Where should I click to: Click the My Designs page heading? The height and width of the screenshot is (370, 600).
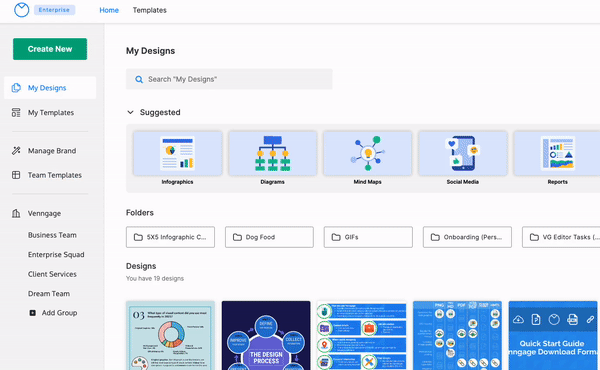coord(151,51)
